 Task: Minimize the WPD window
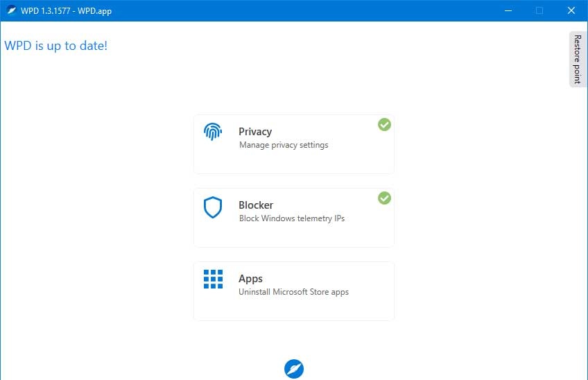(508, 10)
